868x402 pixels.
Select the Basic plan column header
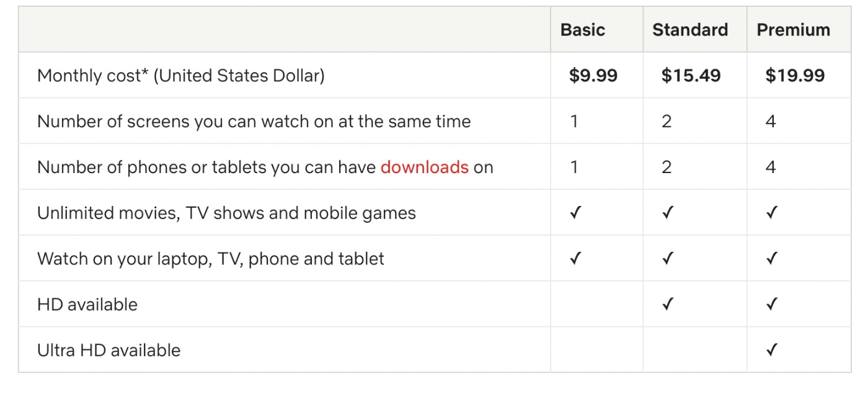pos(582,30)
